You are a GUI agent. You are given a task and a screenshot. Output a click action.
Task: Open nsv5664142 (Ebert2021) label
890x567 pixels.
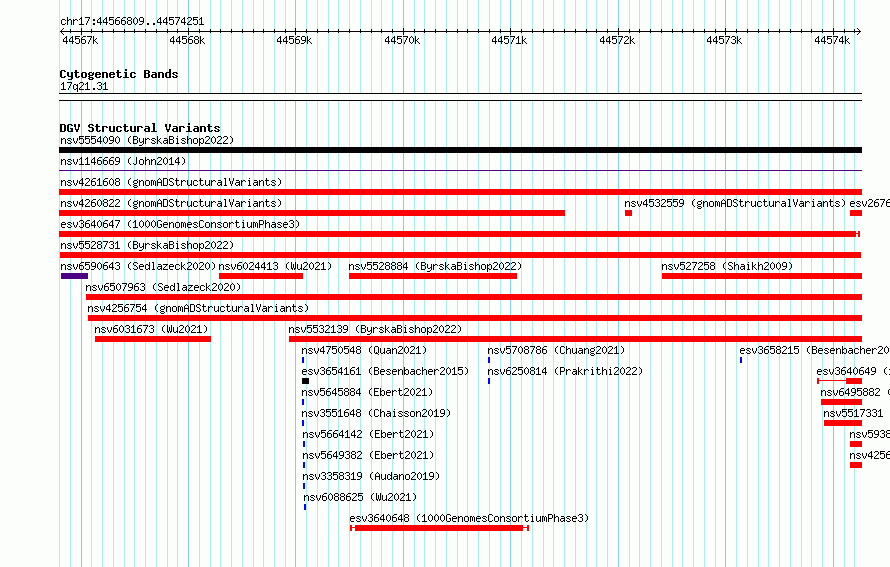[x=368, y=434]
